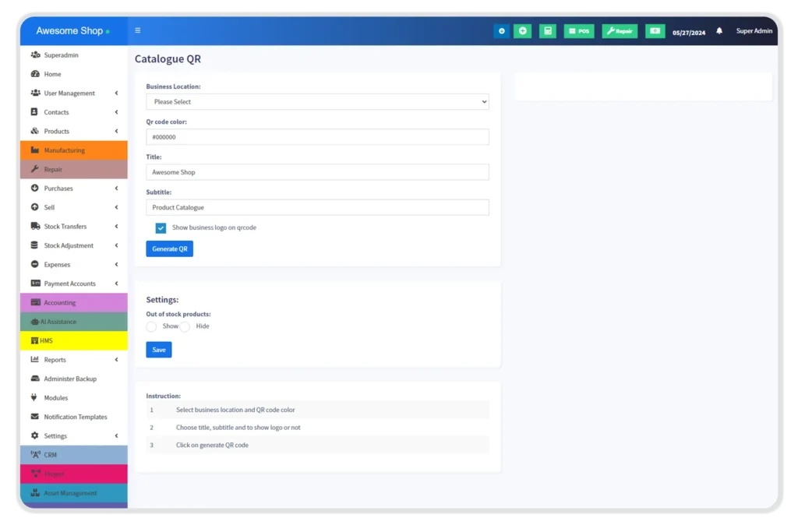Viewport: 798px width, 532px height.
Task: Open the Business Location dropdown
Action: click(x=317, y=102)
